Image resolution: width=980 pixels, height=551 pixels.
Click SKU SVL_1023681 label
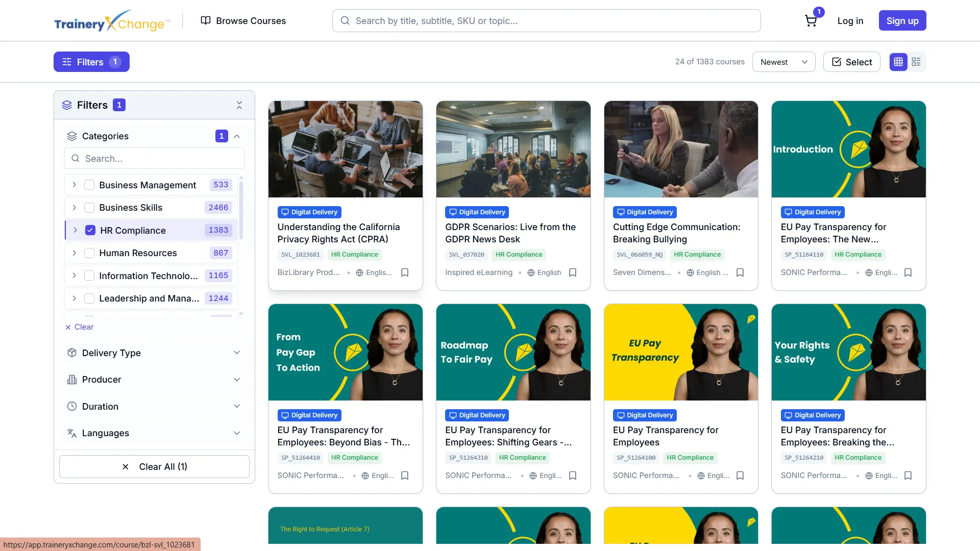[301, 255]
